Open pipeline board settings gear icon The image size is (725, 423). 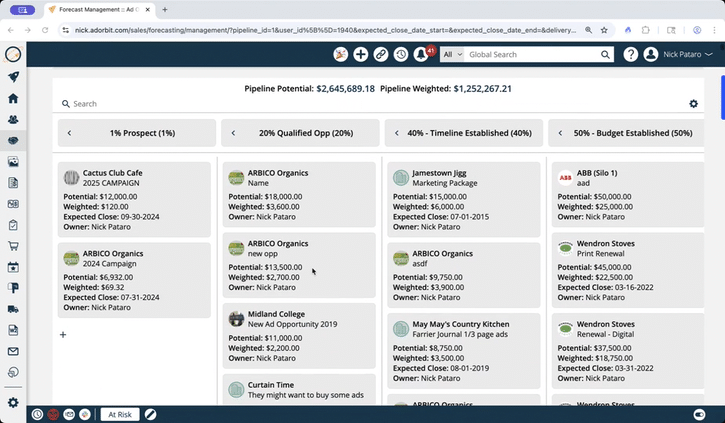click(693, 104)
